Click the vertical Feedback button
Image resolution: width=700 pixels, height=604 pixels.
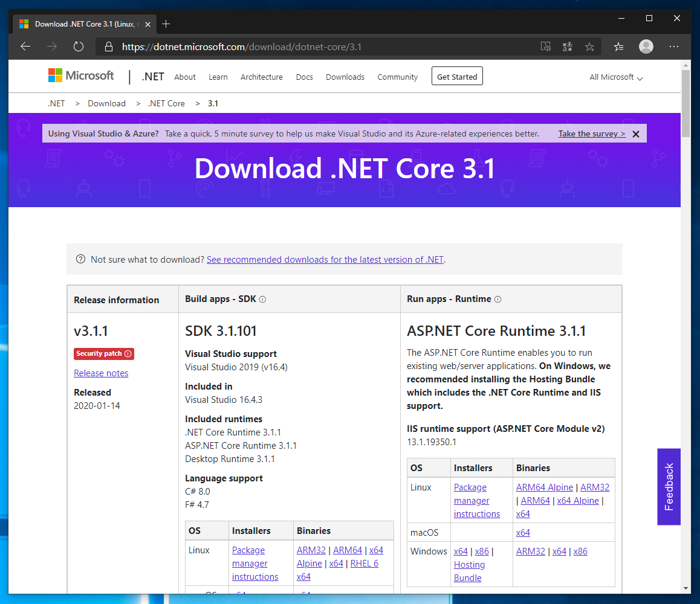669,487
